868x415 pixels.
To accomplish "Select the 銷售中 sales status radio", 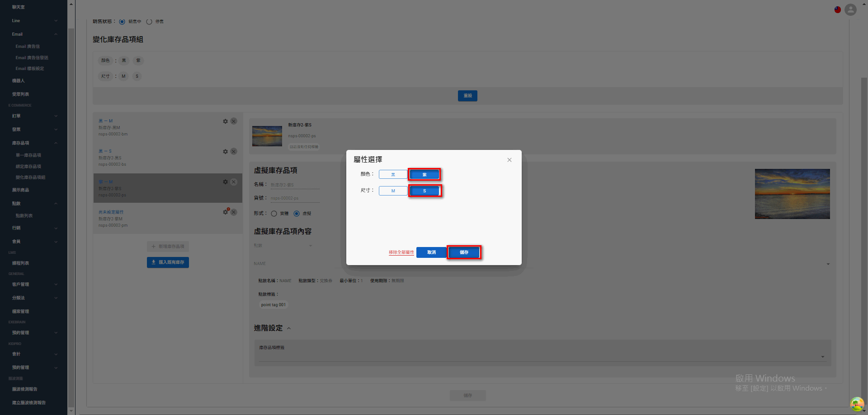I will pos(122,22).
